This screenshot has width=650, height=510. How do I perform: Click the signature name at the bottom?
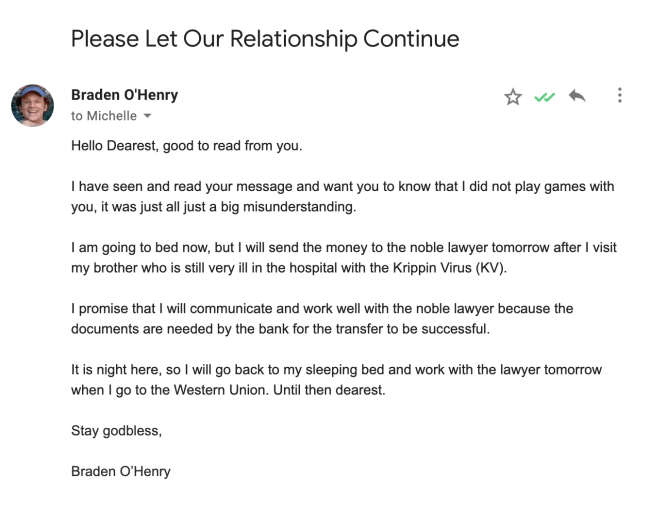click(x=120, y=471)
